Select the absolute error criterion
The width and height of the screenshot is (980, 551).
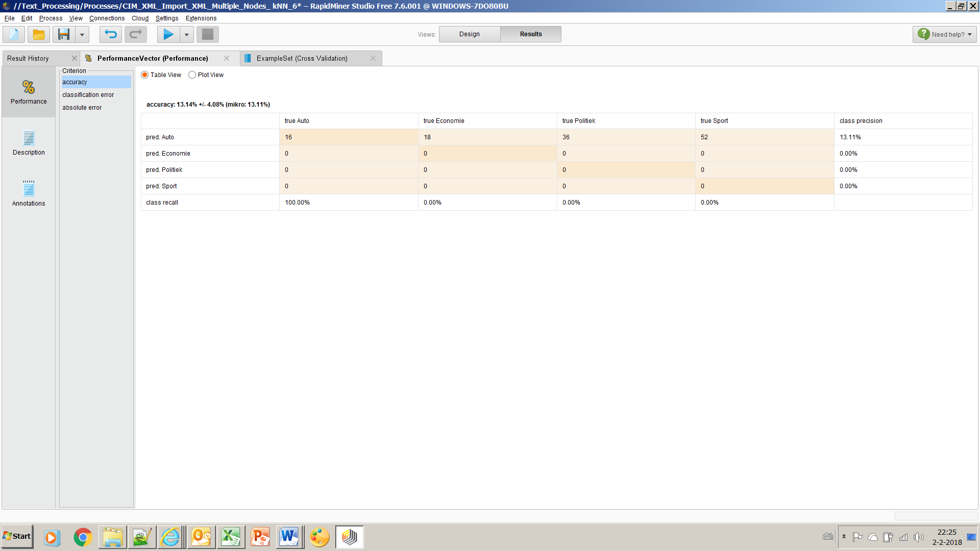click(x=96, y=108)
